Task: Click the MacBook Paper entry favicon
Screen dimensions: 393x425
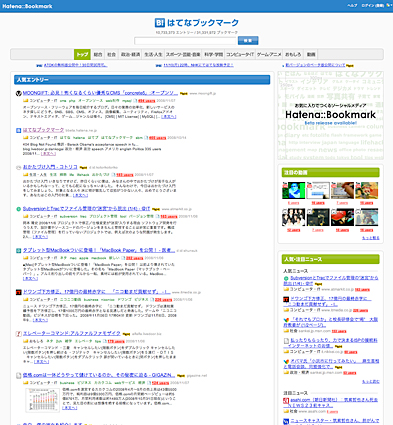Action: pyautogui.click(x=19, y=251)
